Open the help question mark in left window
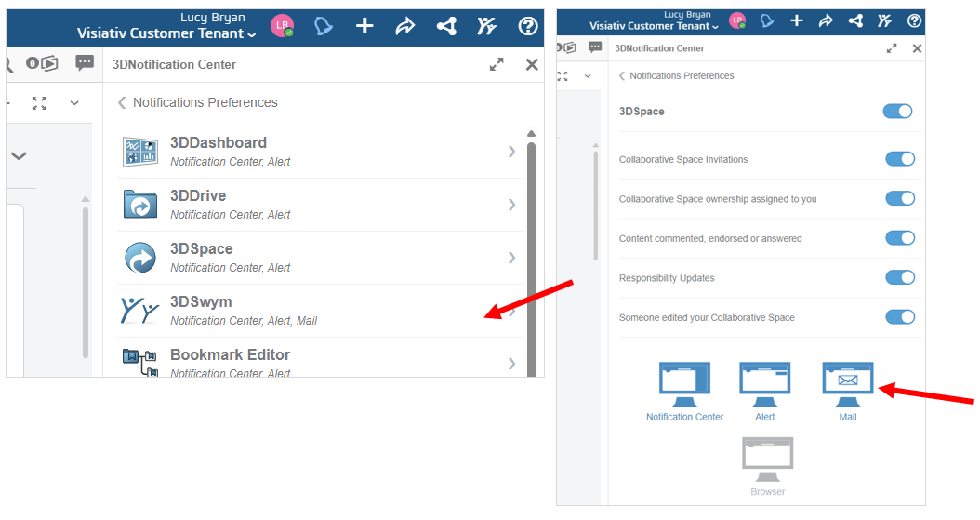This screenshot has height=520, width=980. coord(528,26)
